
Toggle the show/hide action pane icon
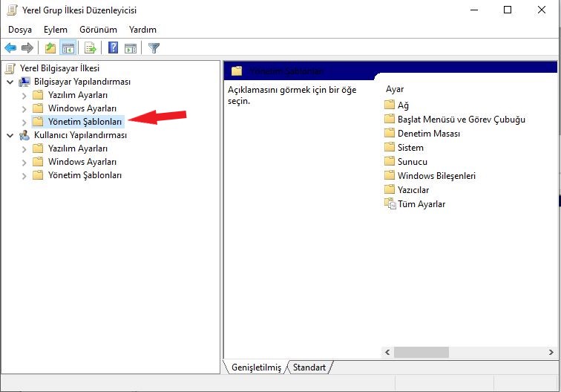click(131, 48)
